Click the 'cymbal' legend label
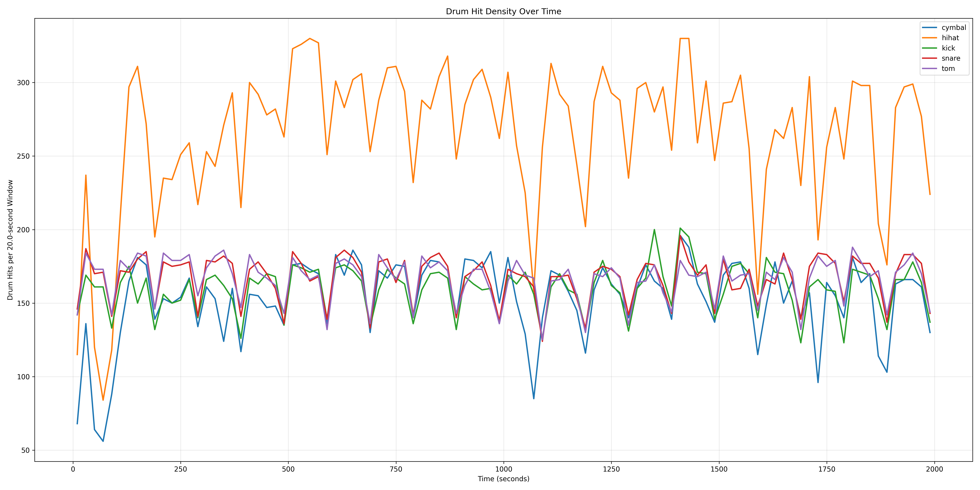The height and width of the screenshot is (490, 980). 953,27
